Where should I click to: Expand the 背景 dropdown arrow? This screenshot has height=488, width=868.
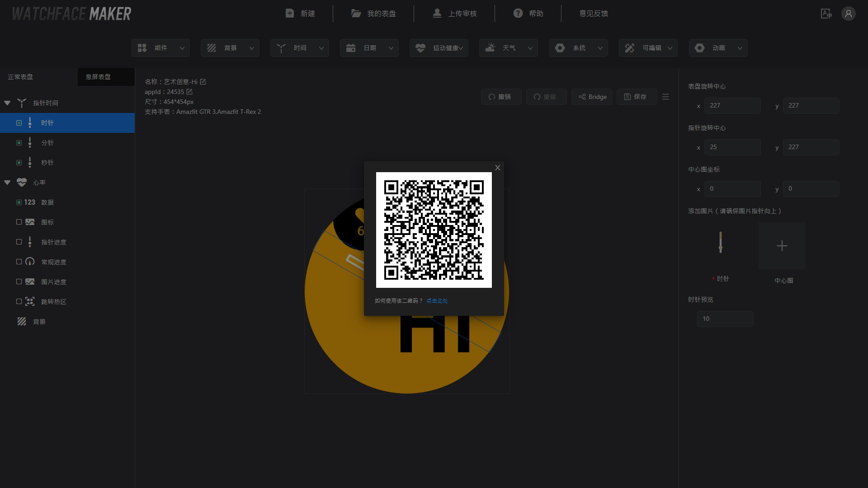coord(252,48)
